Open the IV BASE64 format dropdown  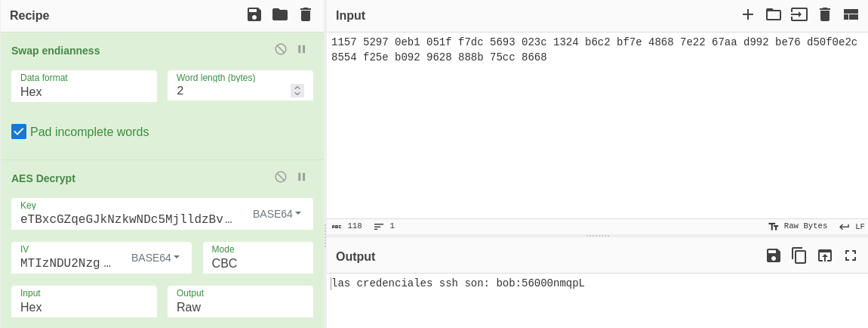[155, 258]
